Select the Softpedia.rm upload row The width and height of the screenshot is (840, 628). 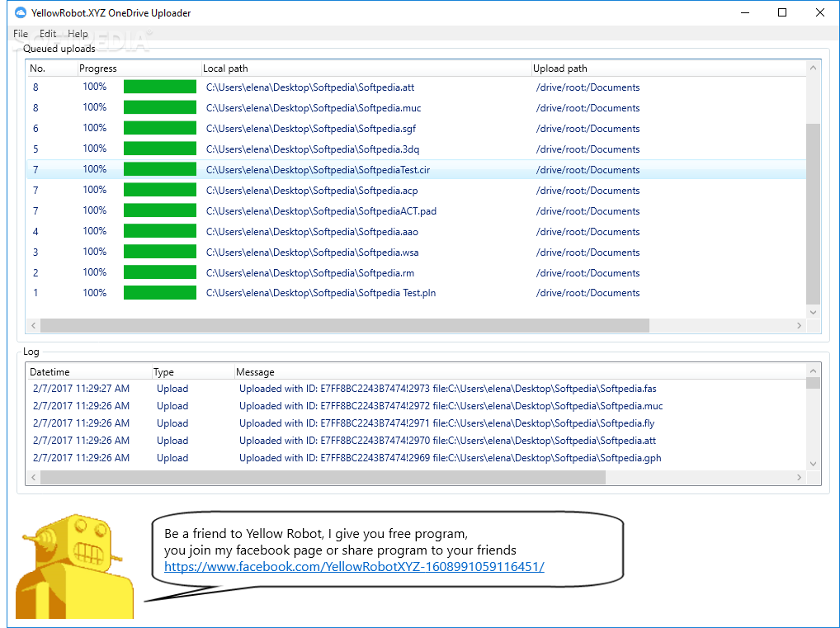click(x=416, y=273)
